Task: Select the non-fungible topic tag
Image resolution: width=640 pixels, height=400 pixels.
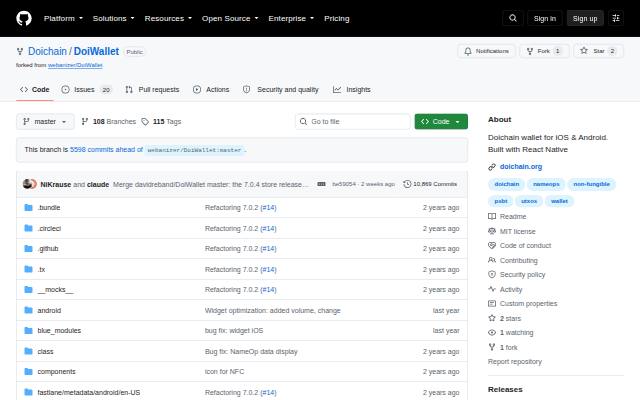Action: point(591,184)
